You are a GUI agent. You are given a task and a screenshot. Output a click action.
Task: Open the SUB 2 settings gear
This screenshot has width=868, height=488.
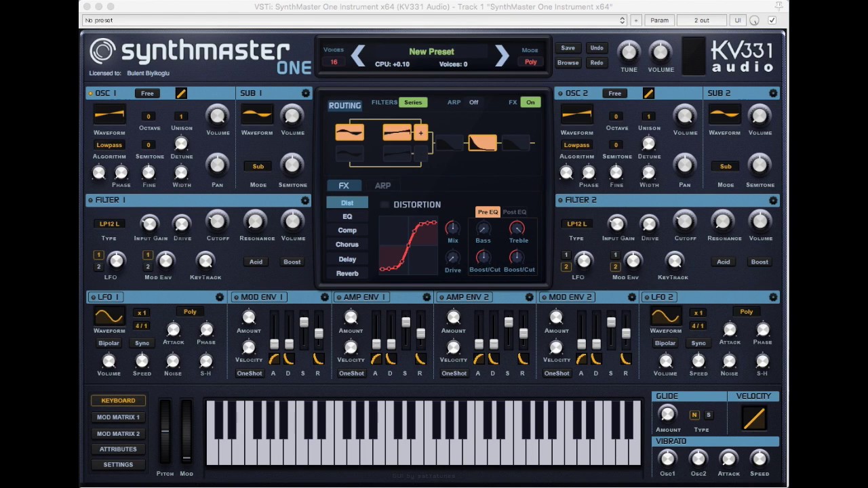[x=773, y=93]
